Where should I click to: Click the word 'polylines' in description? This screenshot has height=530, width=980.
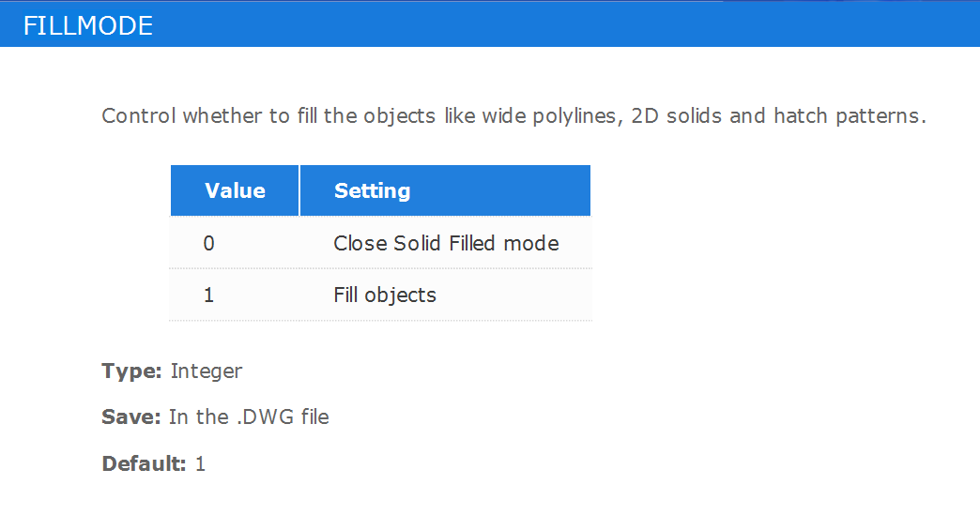577,116
